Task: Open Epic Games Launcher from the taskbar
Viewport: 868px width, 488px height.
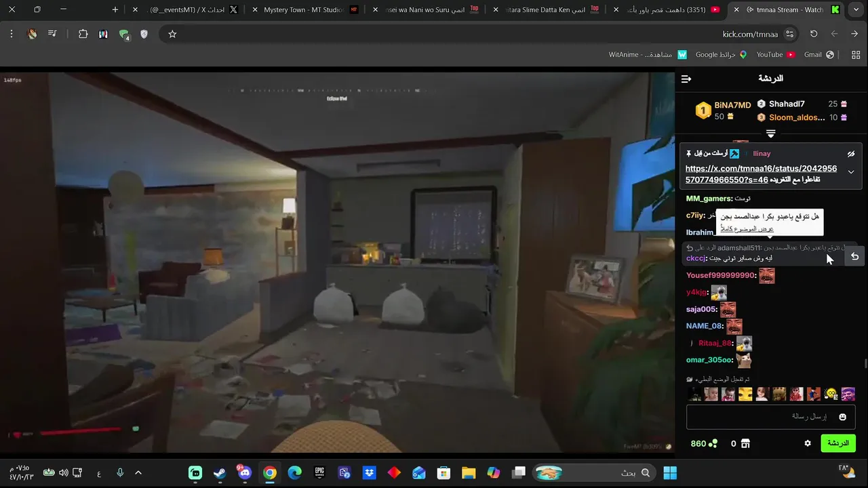Action: tap(319, 472)
